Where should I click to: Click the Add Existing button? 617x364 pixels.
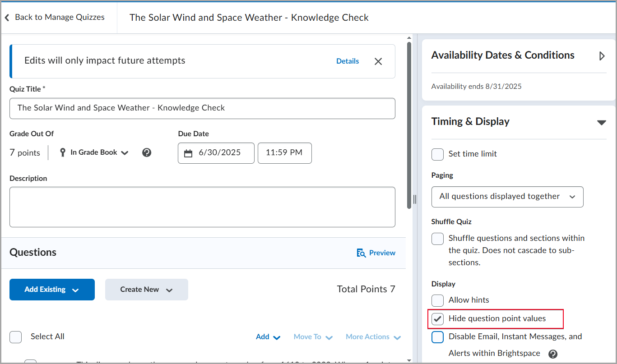point(52,290)
